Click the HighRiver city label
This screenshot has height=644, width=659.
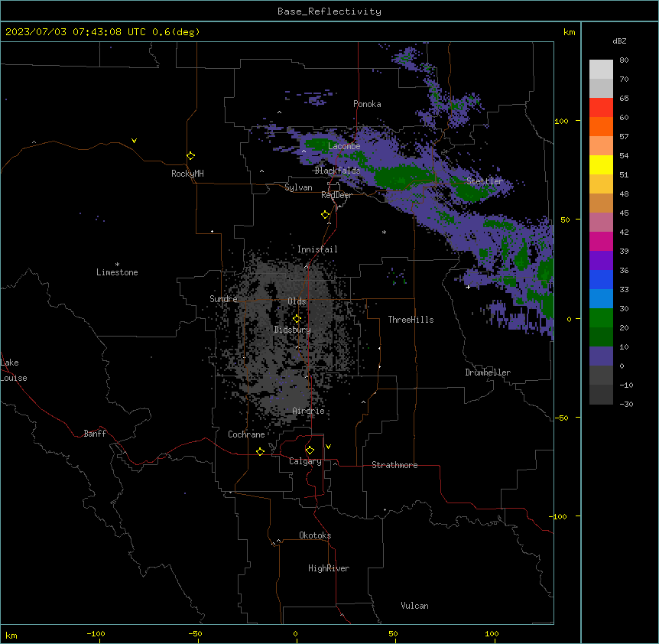[x=329, y=568]
